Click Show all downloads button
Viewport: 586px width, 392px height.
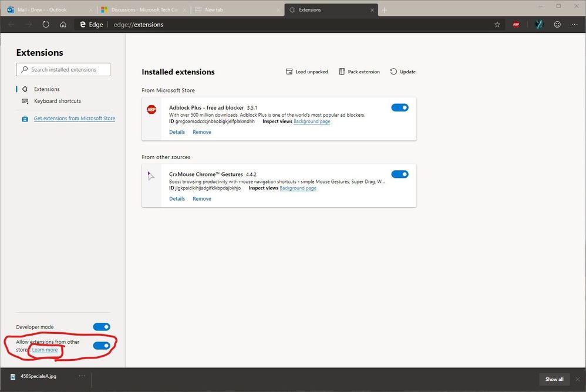coord(554,379)
